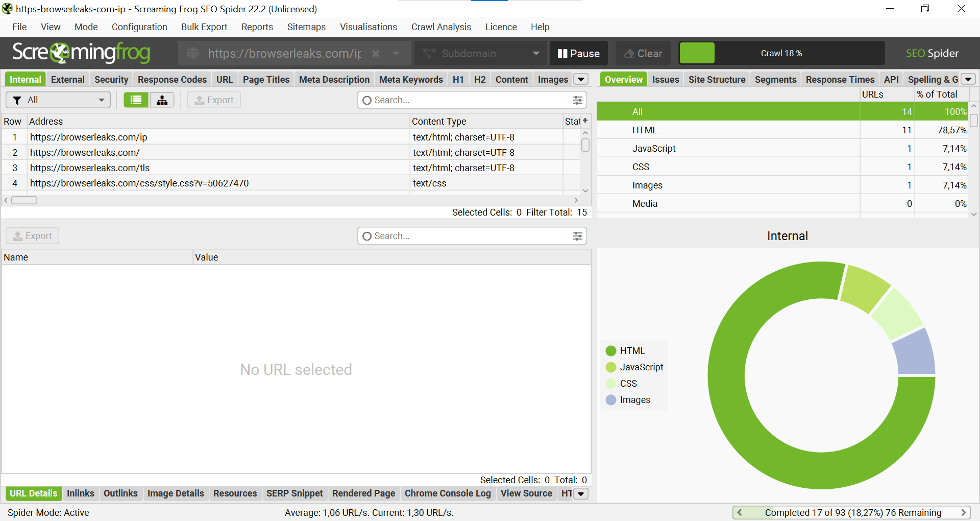Image resolution: width=980 pixels, height=521 pixels.
Task: Switch to tree view with hierarchy icon
Action: coord(162,100)
